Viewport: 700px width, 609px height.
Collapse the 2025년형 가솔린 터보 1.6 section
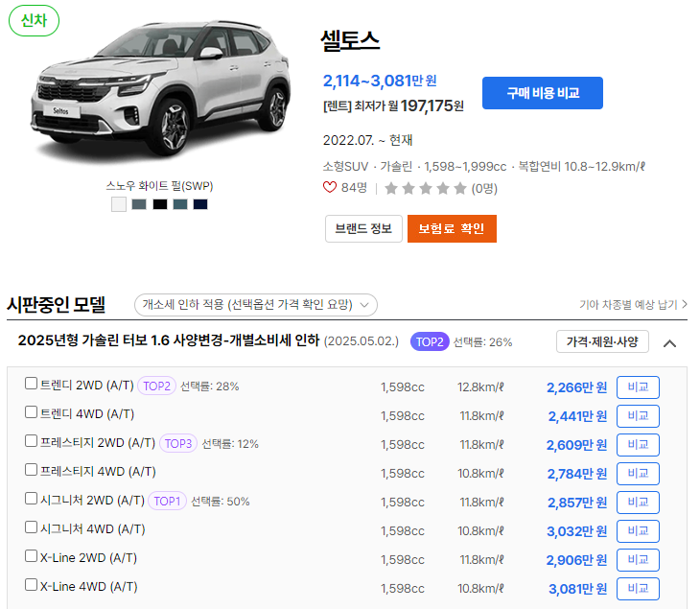point(669,343)
